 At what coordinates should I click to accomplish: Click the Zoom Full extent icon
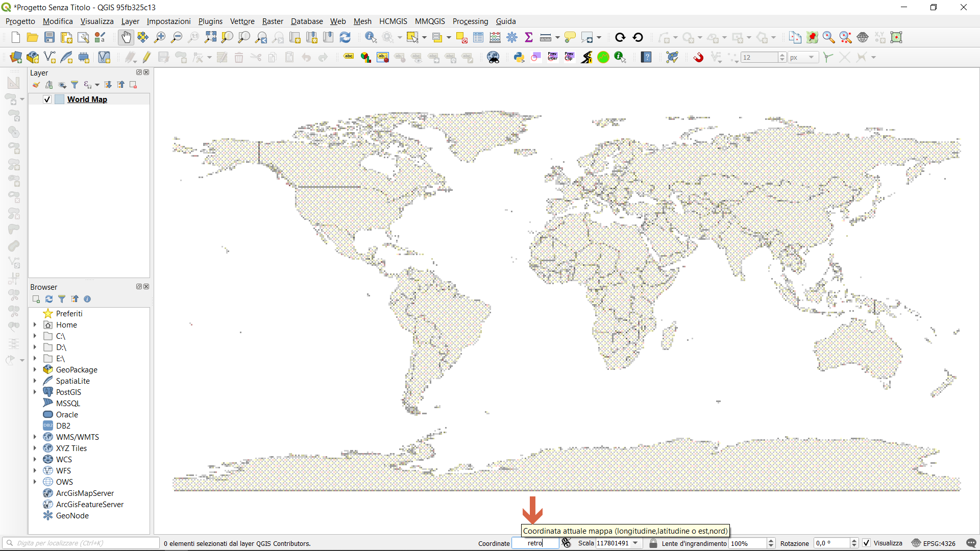pyautogui.click(x=210, y=37)
